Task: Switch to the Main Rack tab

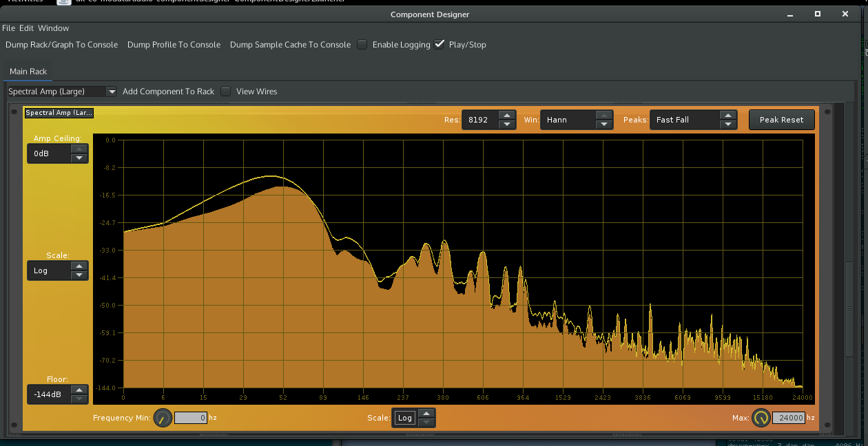Action: pyautogui.click(x=28, y=72)
